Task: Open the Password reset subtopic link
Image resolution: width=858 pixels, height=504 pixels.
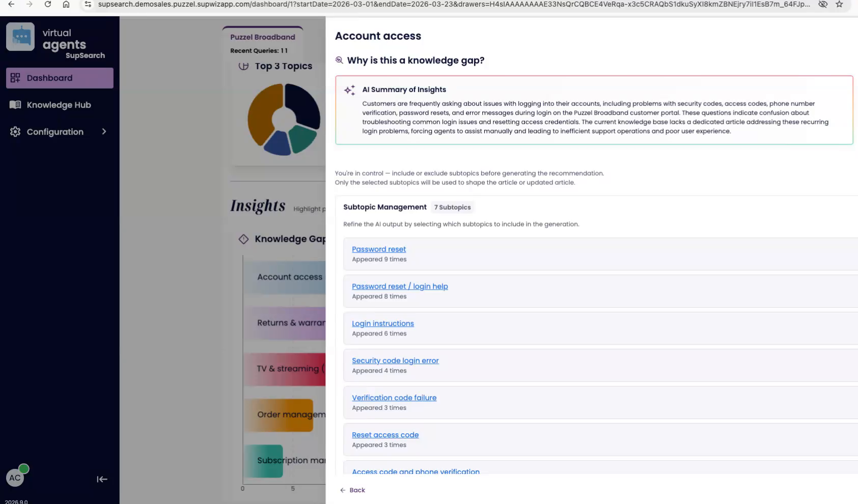Action: click(x=379, y=249)
